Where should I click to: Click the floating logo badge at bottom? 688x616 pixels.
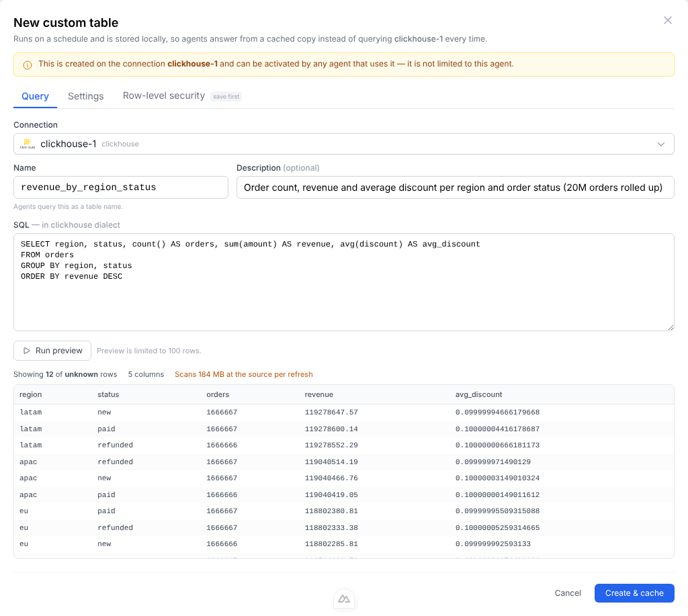[344, 599]
